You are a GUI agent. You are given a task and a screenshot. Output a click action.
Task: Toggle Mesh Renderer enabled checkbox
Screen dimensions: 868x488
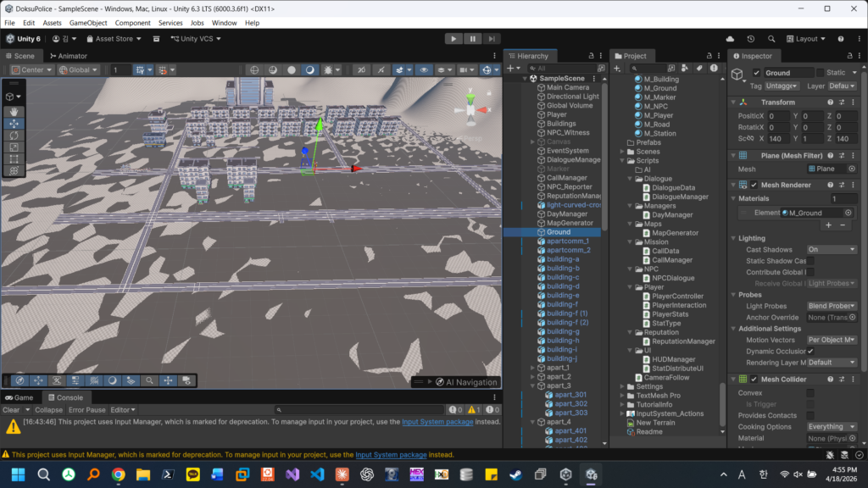point(754,185)
